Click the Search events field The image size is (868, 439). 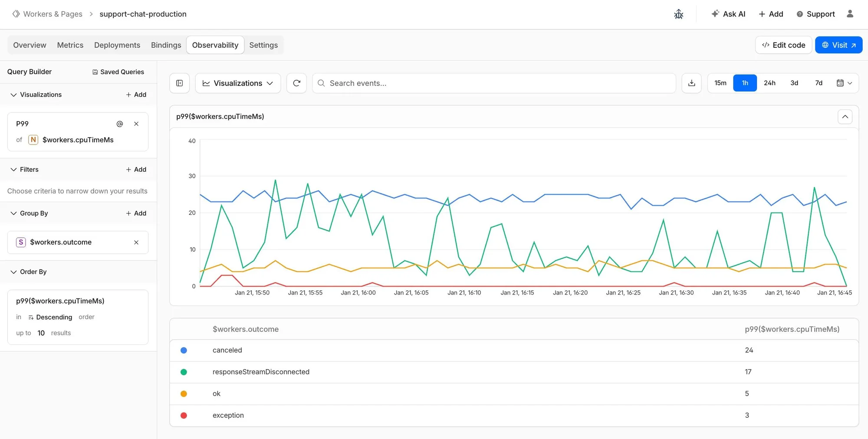(x=494, y=83)
